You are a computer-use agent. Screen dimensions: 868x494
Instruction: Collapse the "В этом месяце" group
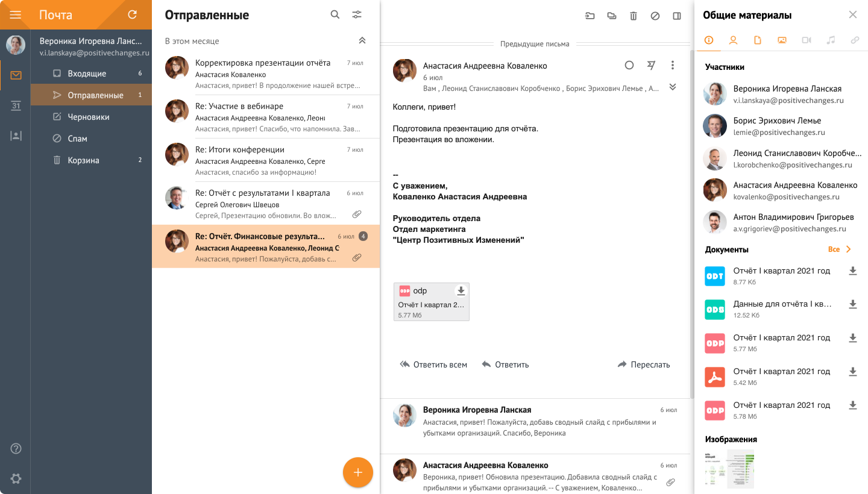tap(362, 41)
